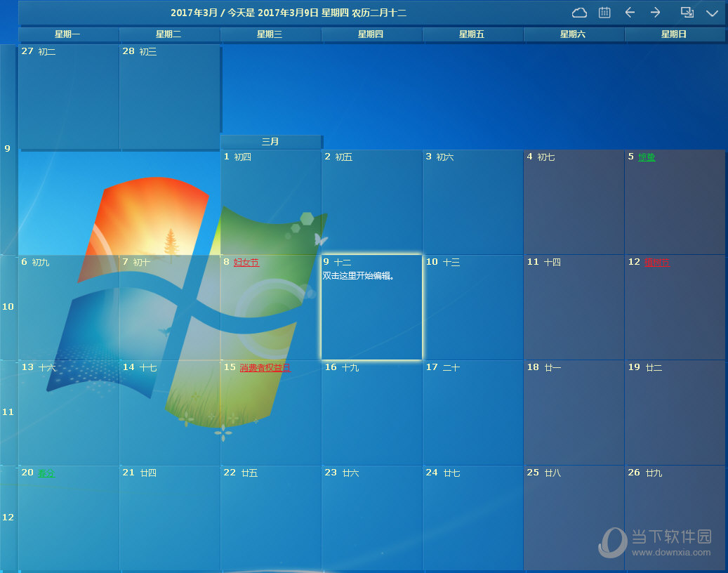
Task: Select March 7 初十 cell
Action: pos(169,308)
